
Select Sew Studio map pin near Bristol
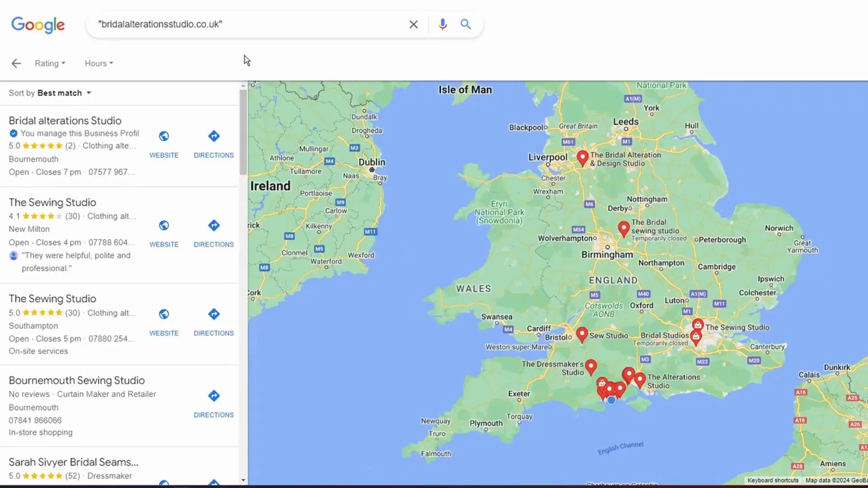(582, 334)
